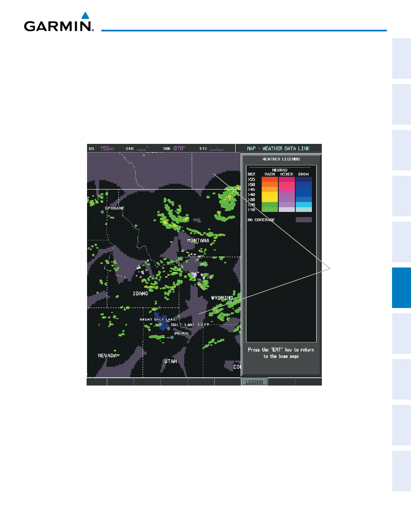Click the UTAH map label

[171, 361]
